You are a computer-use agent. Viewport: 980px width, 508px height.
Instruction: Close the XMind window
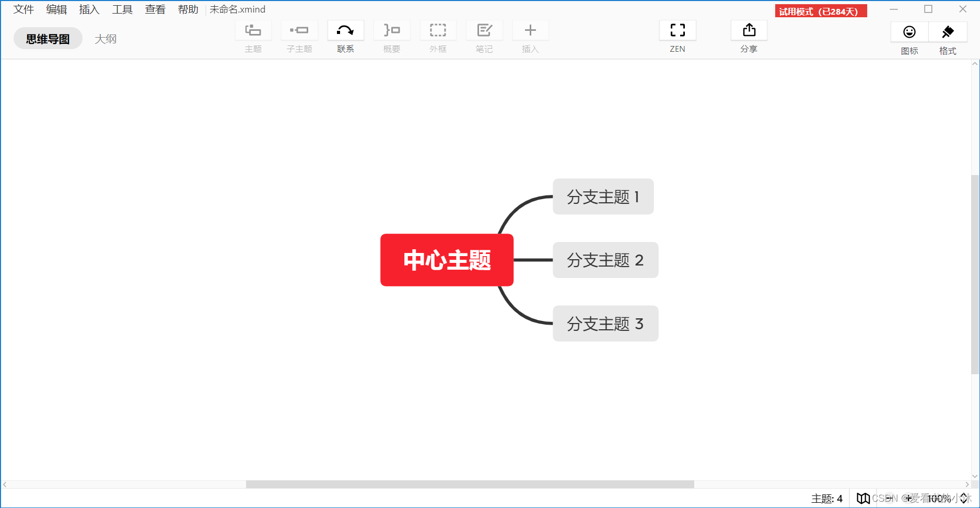[x=963, y=9]
